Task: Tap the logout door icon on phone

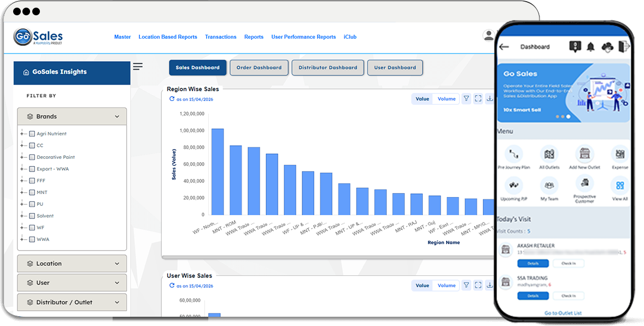Action: point(624,46)
